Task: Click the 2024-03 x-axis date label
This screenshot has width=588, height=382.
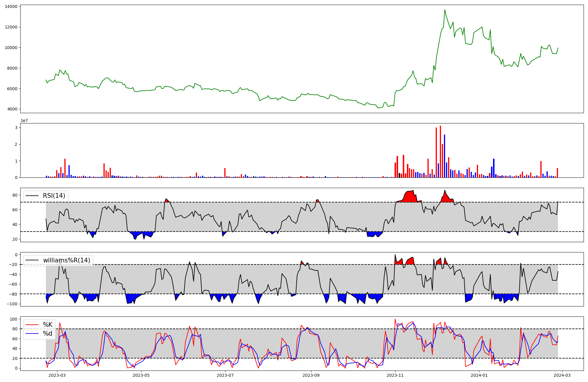Action: pos(562,375)
